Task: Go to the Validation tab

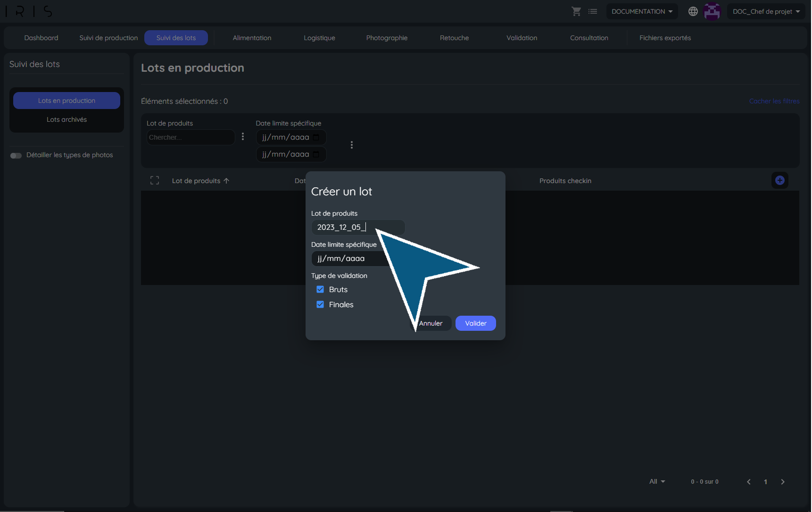Action: pos(522,38)
